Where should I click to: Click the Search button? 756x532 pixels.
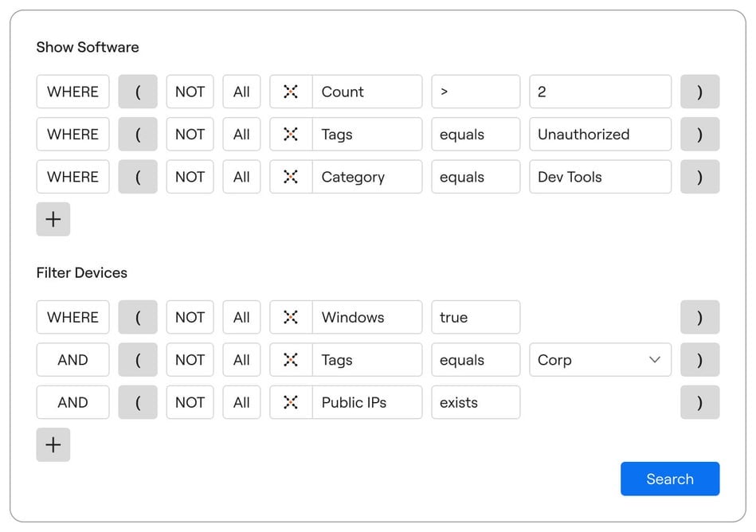(x=670, y=479)
